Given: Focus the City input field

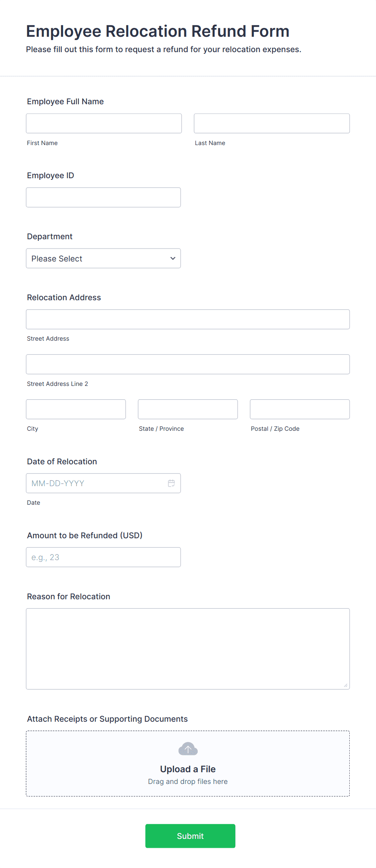Looking at the screenshot, I should [76, 409].
